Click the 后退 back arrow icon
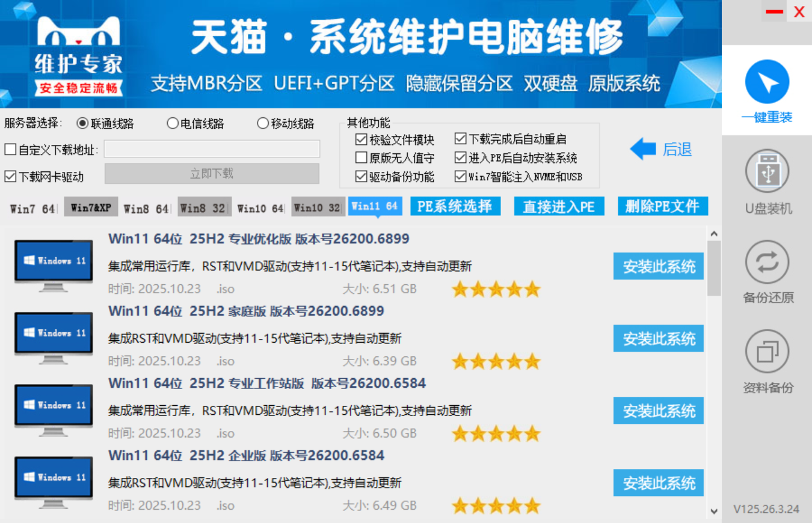This screenshot has width=812, height=523. coord(643,149)
